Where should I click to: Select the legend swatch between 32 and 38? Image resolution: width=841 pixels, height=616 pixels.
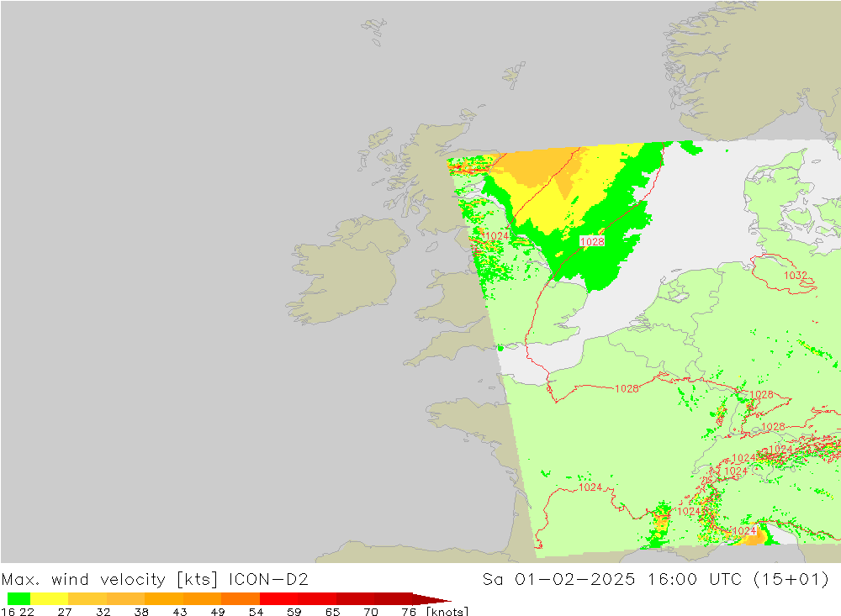pyautogui.click(x=125, y=599)
